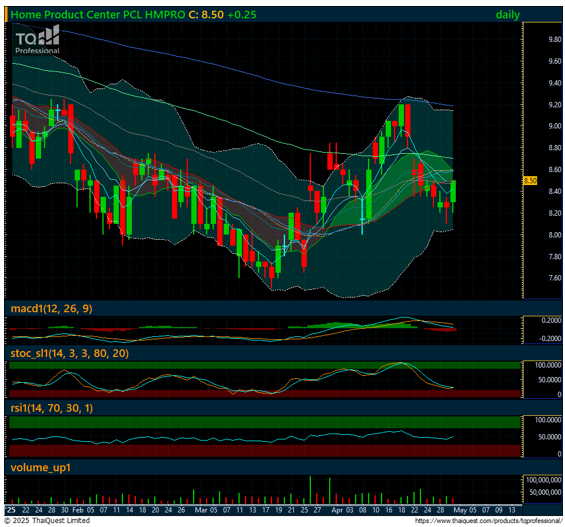The height and width of the screenshot is (527, 565).
Task: Click the 100,000,000 volume scale label
Action: coord(544,480)
